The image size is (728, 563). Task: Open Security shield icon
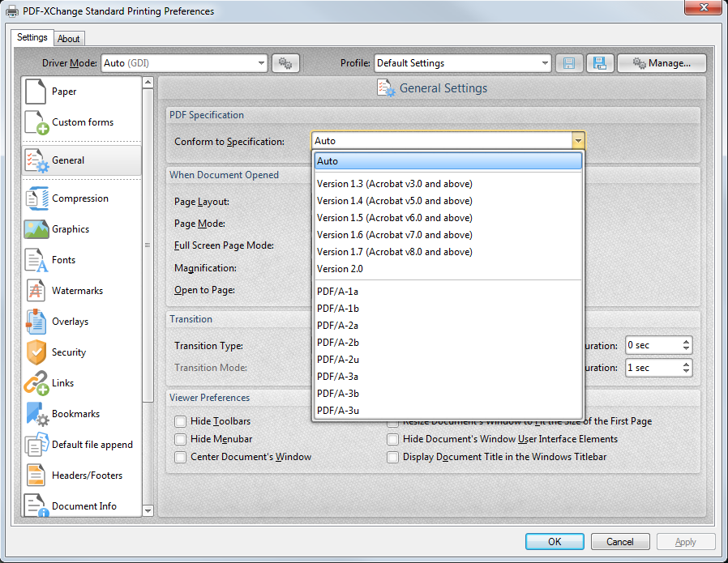pyautogui.click(x=36, y=352)
